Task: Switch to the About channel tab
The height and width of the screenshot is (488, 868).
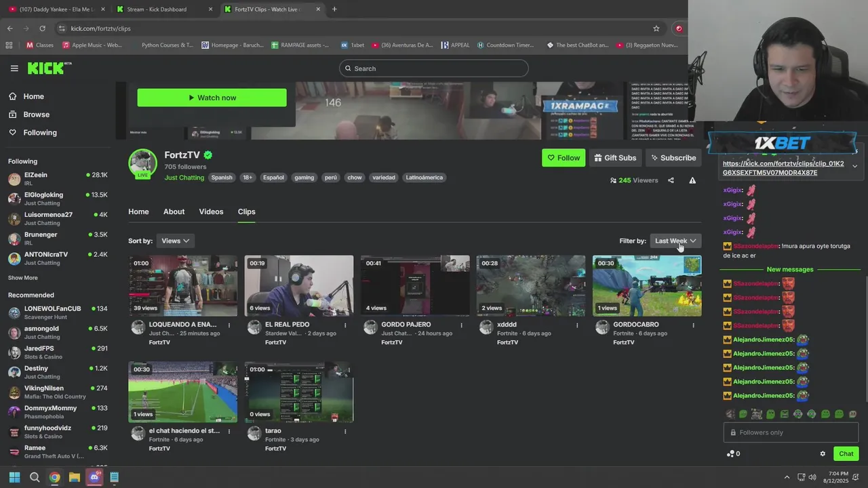Action: tap(174, 211)
